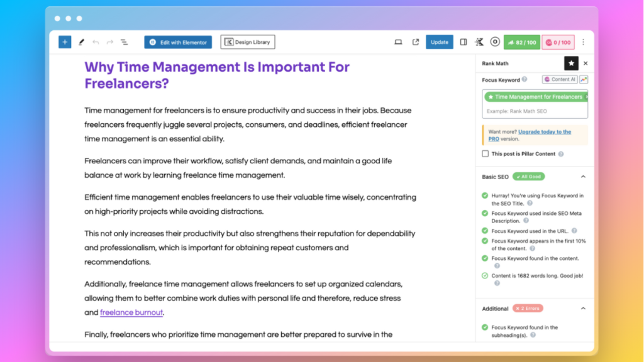The height and width of the screenshot is (362, 644).
Task: Show help for the SEO Meta Description check
Action: click(526, 221)
